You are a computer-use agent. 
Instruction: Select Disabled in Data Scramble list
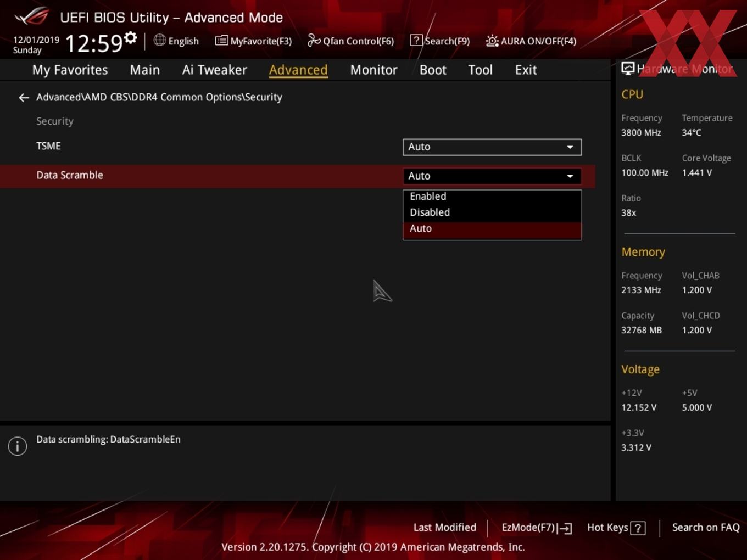pyautogui.click(x=492, y=212)
